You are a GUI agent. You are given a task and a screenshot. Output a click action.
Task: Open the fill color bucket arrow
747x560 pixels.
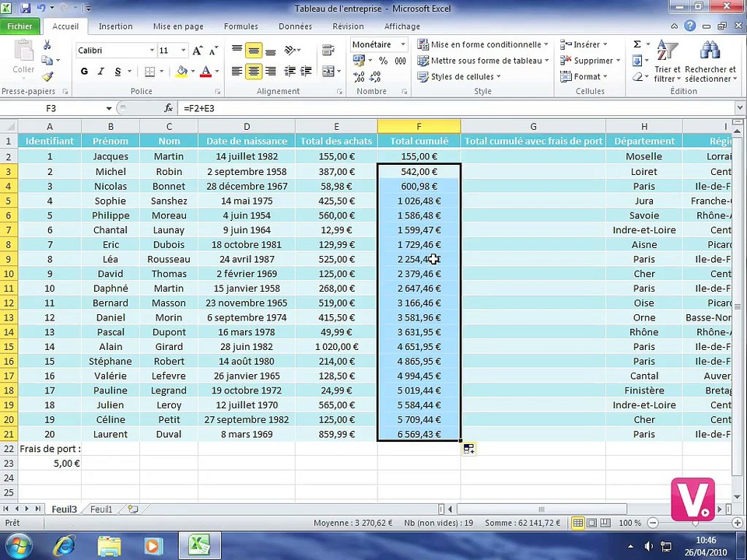tap(193, 72)
